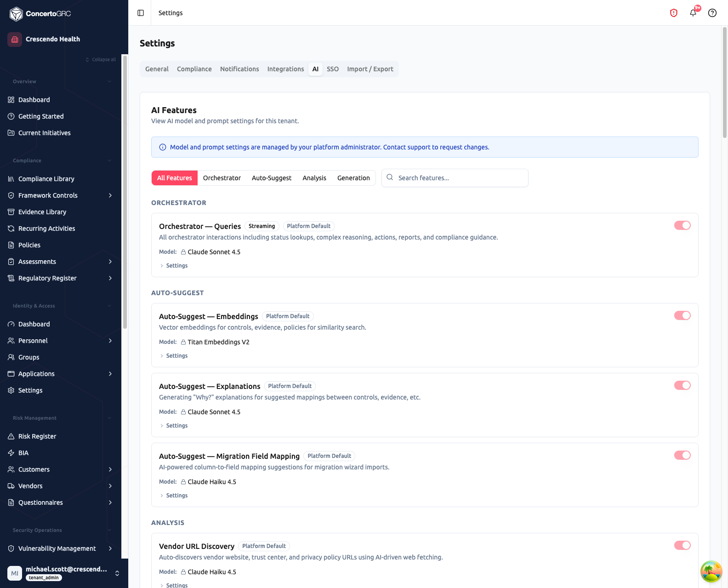
Task: Switch to Import / Export tab
Action: pyautogui.click(x=370, y=69)
